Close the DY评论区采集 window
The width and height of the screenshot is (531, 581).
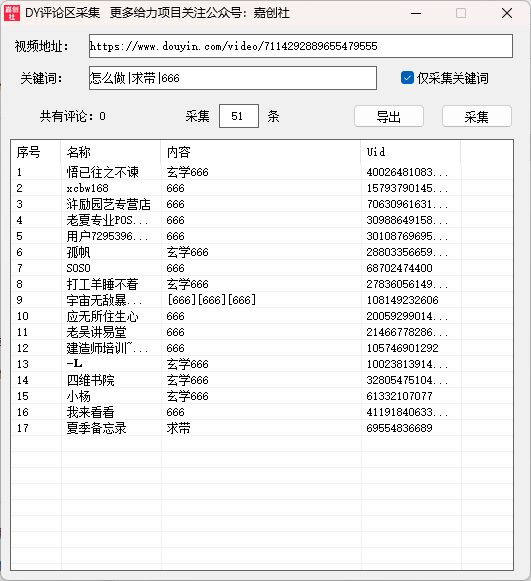507,13
